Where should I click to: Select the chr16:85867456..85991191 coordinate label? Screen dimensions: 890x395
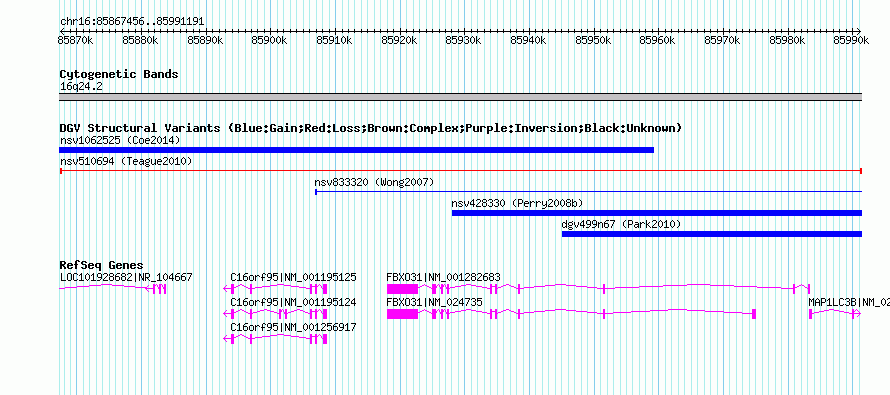(132, 22)
